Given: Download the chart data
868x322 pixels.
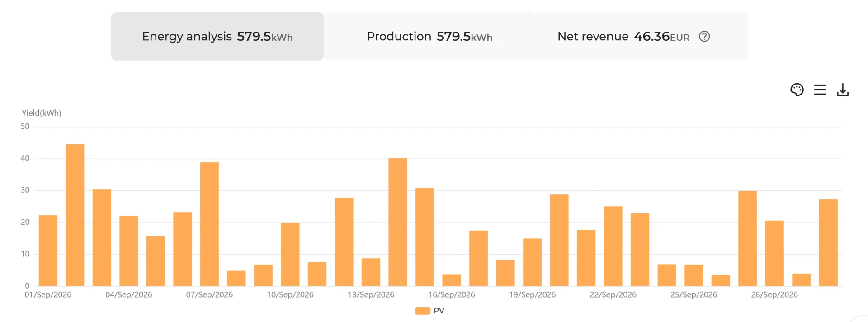Looking at the screenshot, I should 843,90.
